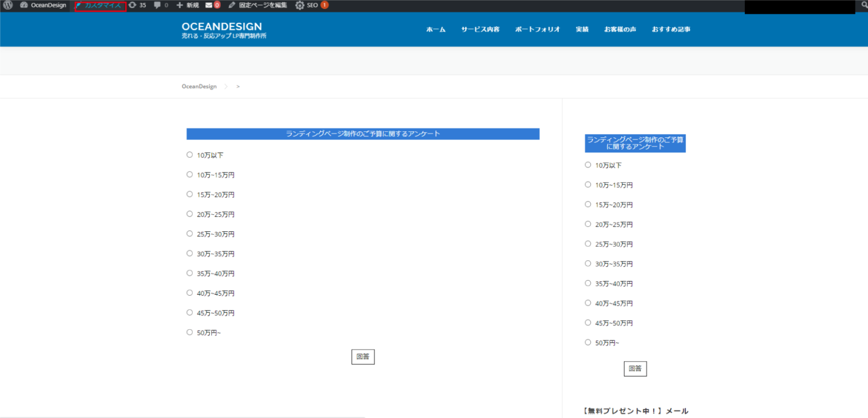Open the 新規 dropdown menu
Image resolution: width=868 pixels, height=418 pixels.
187,5
